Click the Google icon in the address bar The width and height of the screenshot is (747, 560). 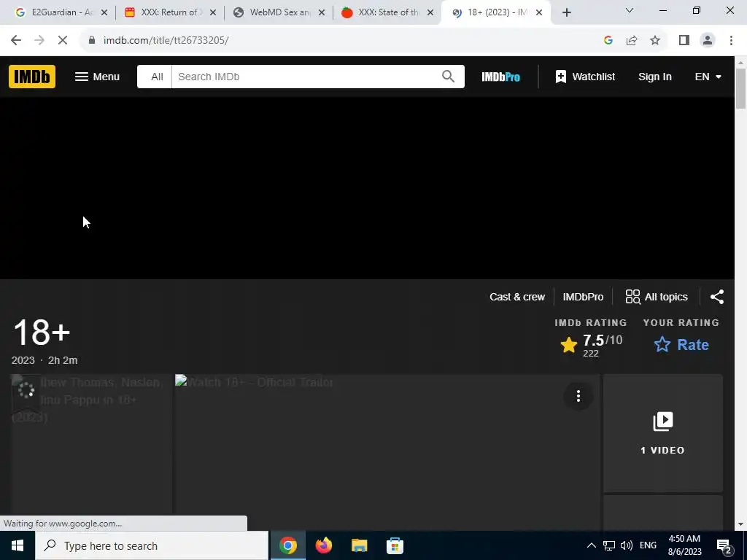[x=608, y=41]
